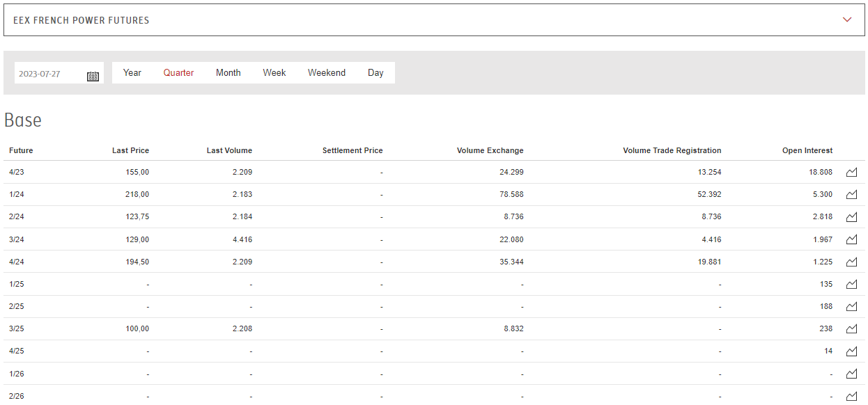868x405 pixels.
Task: Click open interest 1.967
Action: tap(823, 239)
